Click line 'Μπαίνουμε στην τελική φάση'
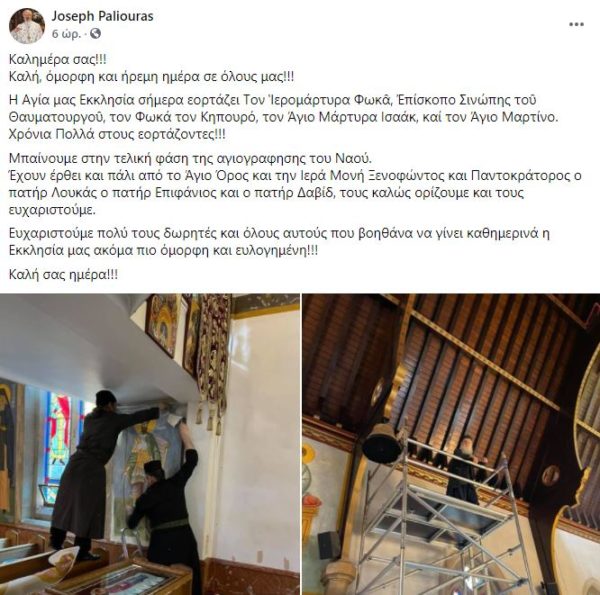 (190, 158)
